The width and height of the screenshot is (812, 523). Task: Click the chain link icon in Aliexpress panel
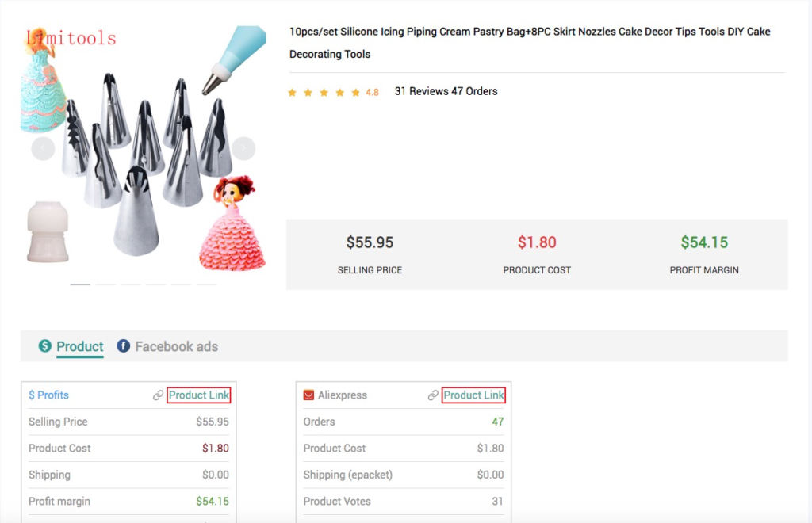[433, 395]
